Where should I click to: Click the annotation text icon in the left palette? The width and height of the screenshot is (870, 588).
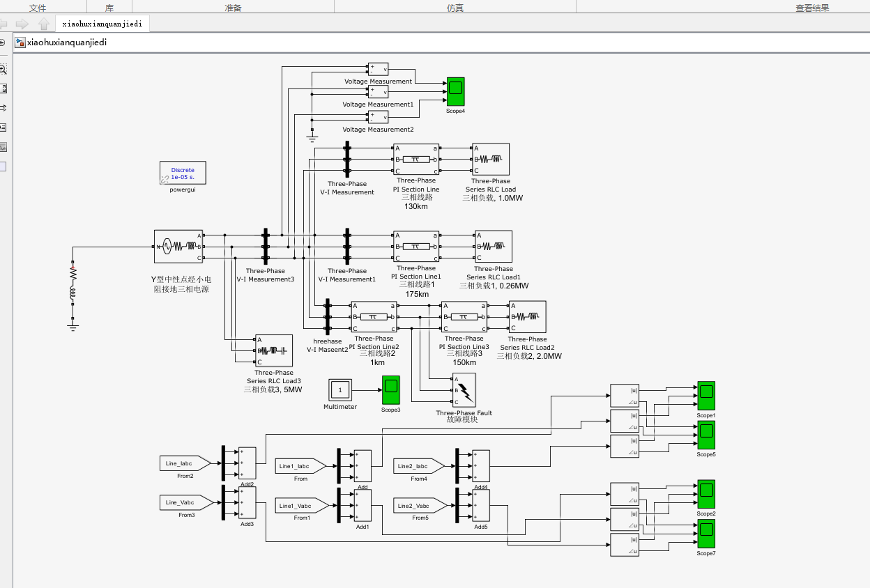(x=3, y=127)
